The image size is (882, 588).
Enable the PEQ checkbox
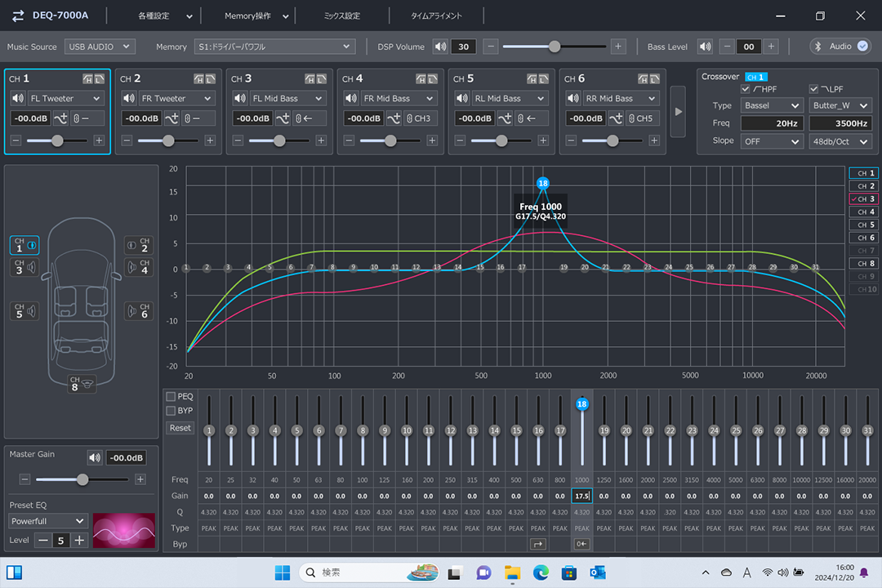[x=171, y=396]
